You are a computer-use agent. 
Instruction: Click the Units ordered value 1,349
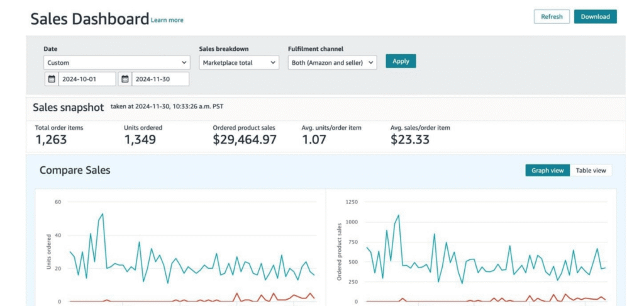(x=140, y=139)
